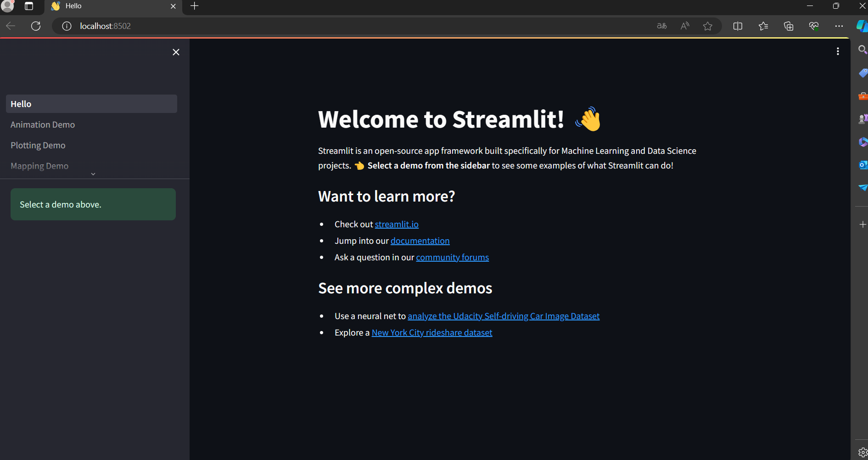This screenshot has height=460, width=868.
Task: Add a sidebar app with plus icon
Action: coord(862,224)
